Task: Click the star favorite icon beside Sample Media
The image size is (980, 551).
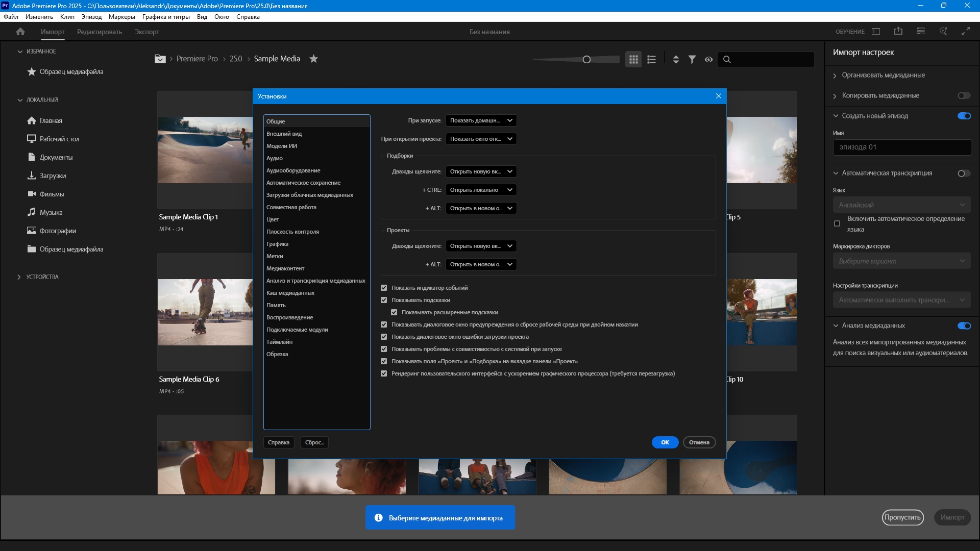Action: coord(314,59)
